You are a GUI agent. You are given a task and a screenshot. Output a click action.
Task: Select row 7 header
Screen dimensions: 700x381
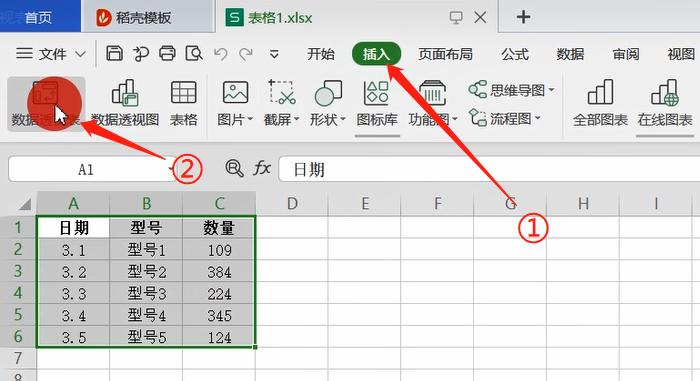(18, 358)
